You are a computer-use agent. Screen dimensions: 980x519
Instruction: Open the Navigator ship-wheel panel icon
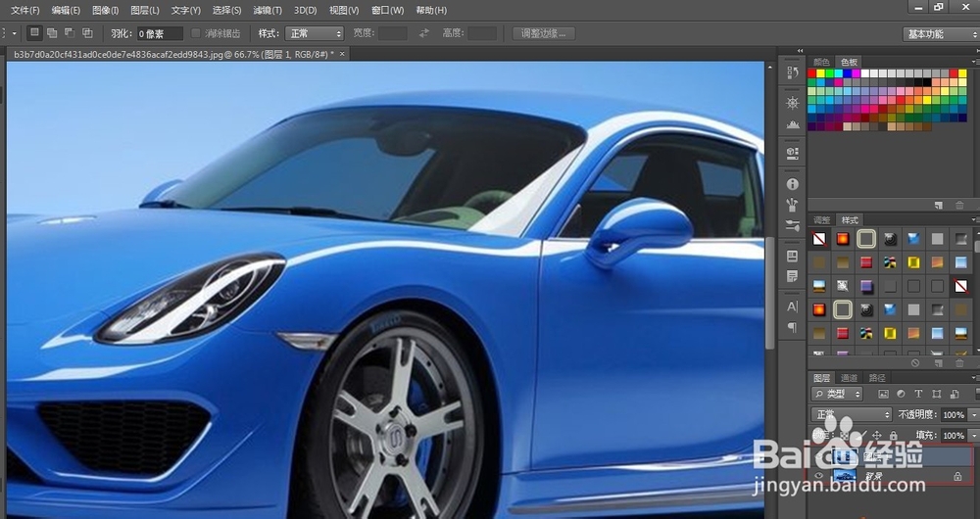click(793, 103)
